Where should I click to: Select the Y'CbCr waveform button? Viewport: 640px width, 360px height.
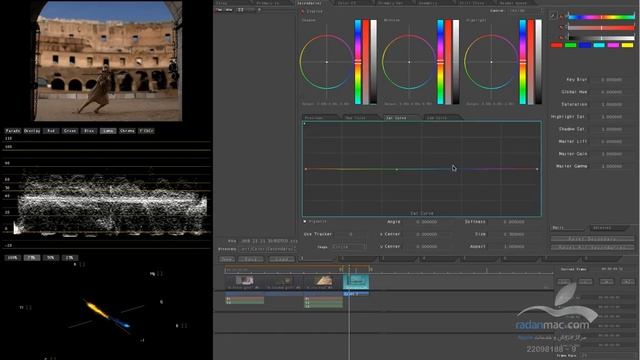click(x=147, y=131)
